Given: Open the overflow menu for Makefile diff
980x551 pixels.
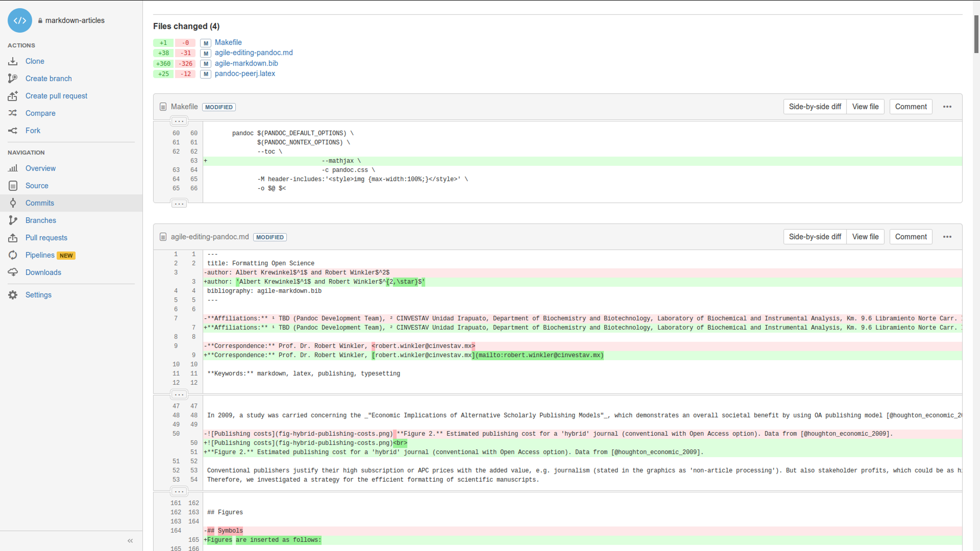Looking at the screenshot, I should pos(947,106).
